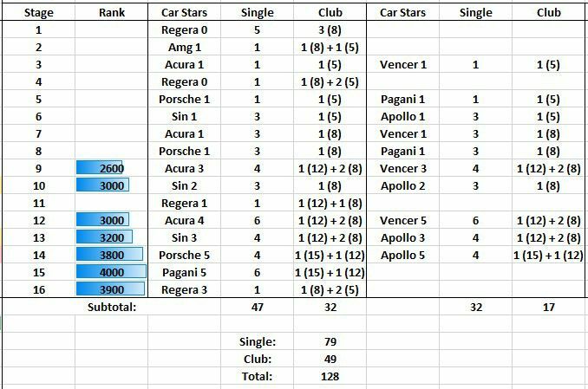Select the Porsche 5 cell
588x389 pixels.
coord(183,255)
